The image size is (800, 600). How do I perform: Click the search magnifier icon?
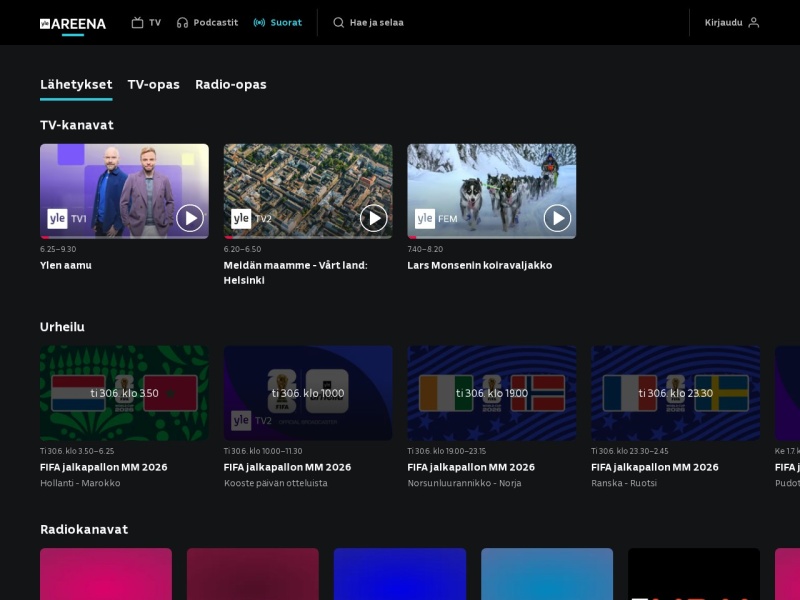click(338, 22)
